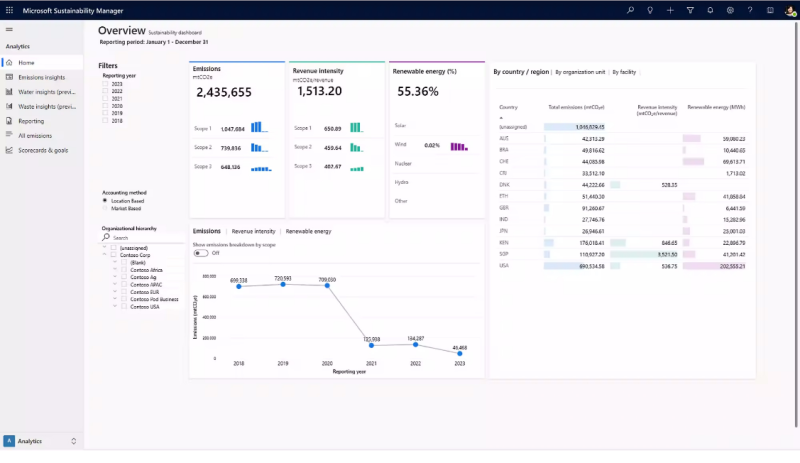Collapse the navigation hamburger menu
The height and width of the screenshot is (463, 800).
click(9, 29)
